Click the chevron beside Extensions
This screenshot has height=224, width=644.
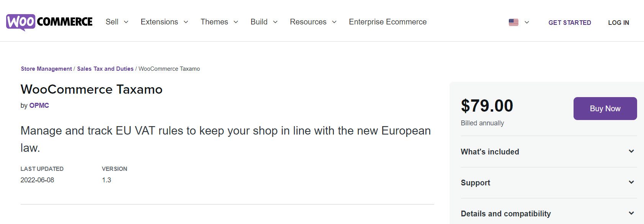pyautogui.click(x=186, y=22)
